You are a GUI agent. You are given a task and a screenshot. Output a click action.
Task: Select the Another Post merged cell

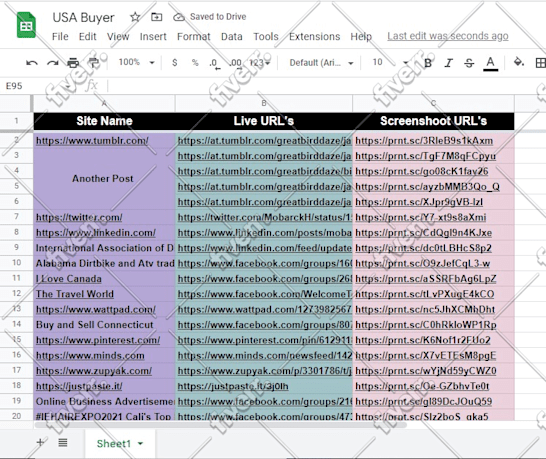click(x=104, y=179)
